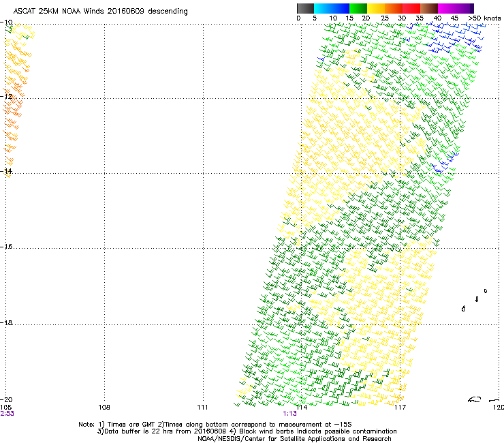This screenshot has height=443, width=504.
Task: Pick the green 15-20 knots legend swatch
Action: click(358, 8)
